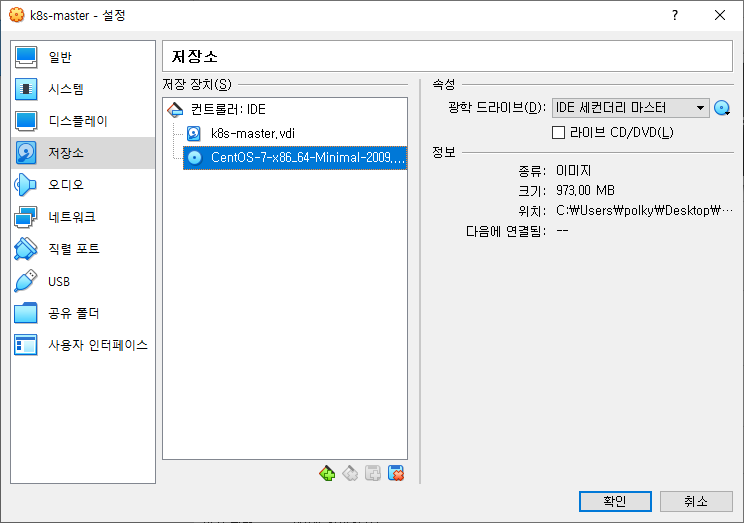Viewport: 744px width, 523px height.
Task: Click the remove storage controller icon
Action: coord(350,473)
